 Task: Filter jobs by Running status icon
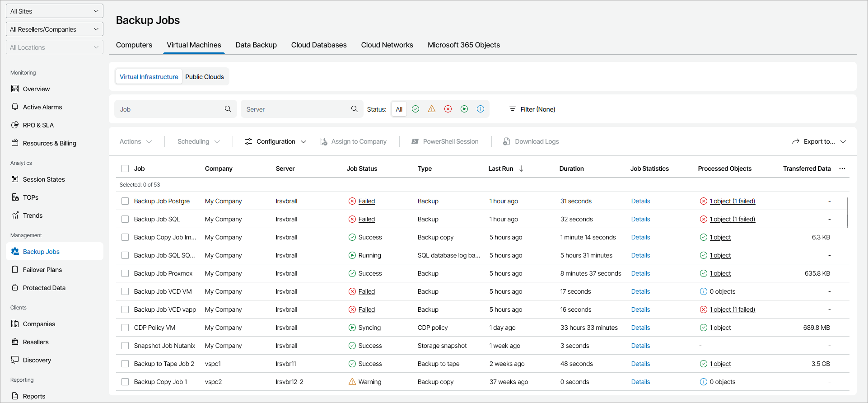pos(464,109)
